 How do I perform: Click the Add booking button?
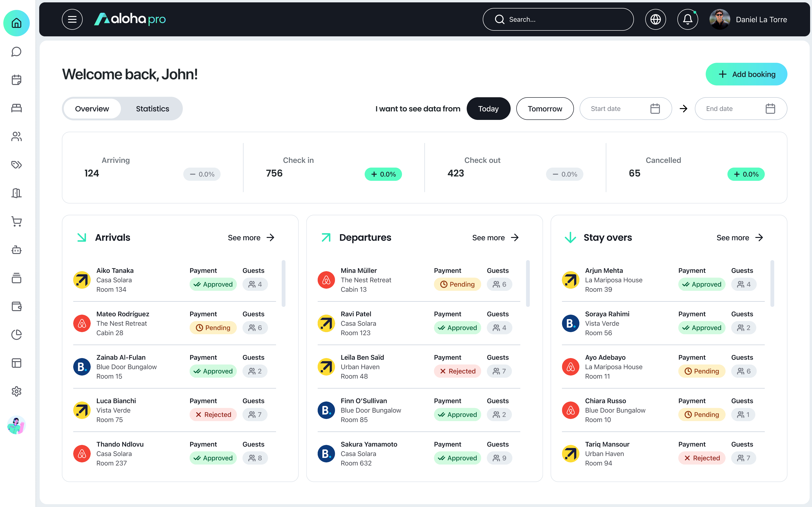(x=746, y=74)
